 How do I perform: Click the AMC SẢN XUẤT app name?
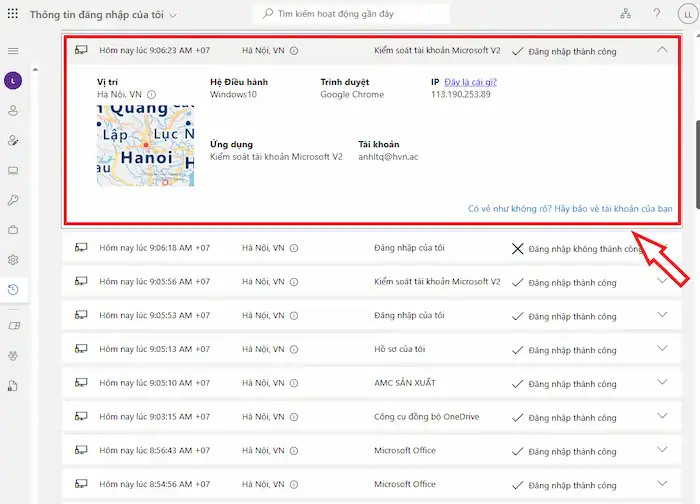point(405,383)
